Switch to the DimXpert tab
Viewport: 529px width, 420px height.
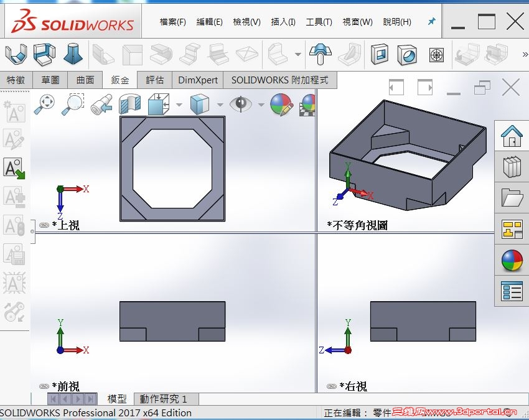coord(198,80)
